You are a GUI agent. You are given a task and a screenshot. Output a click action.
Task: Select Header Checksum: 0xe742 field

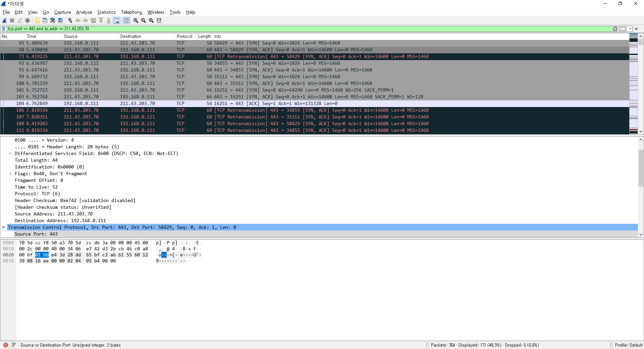tap(75, 201)
